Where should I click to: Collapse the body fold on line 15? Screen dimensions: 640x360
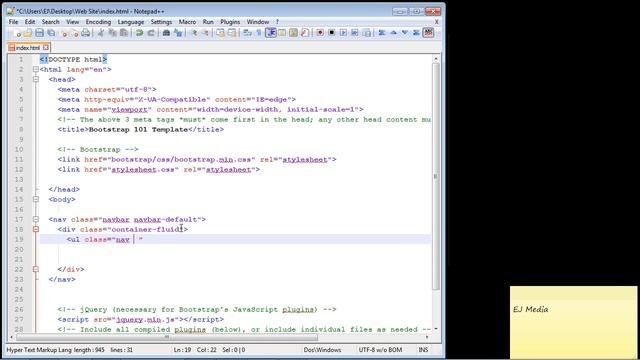[x=36, y=199]
